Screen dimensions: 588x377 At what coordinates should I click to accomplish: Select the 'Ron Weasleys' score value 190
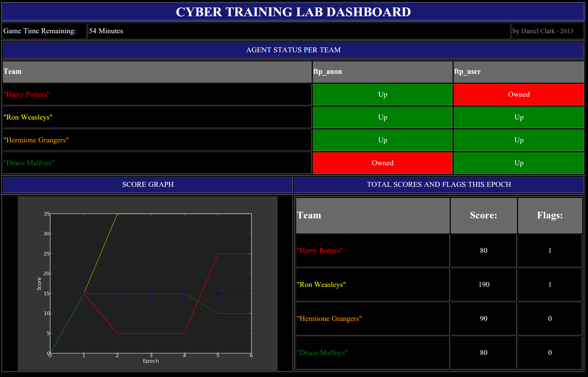pos(483,284)
